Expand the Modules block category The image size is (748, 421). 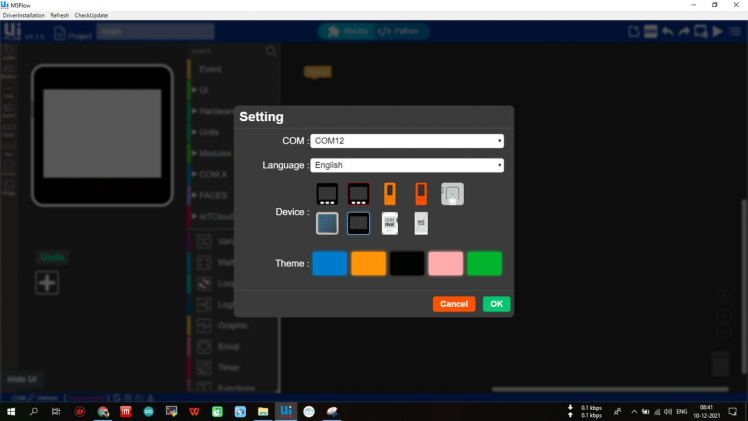(215, 153)
